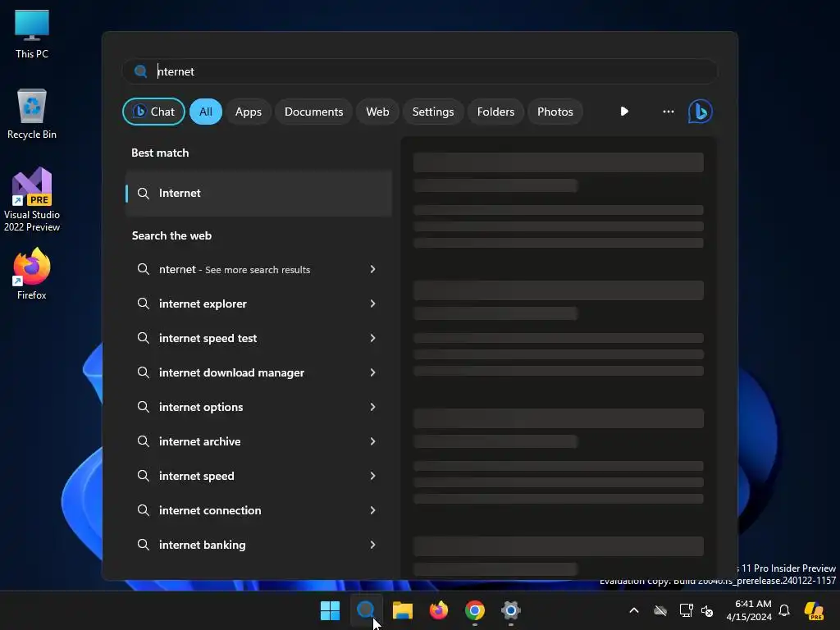Expand the 'internet speed test' suggestion arrow
This screenshot has height=630, width=840.
(x=372, y=338)
